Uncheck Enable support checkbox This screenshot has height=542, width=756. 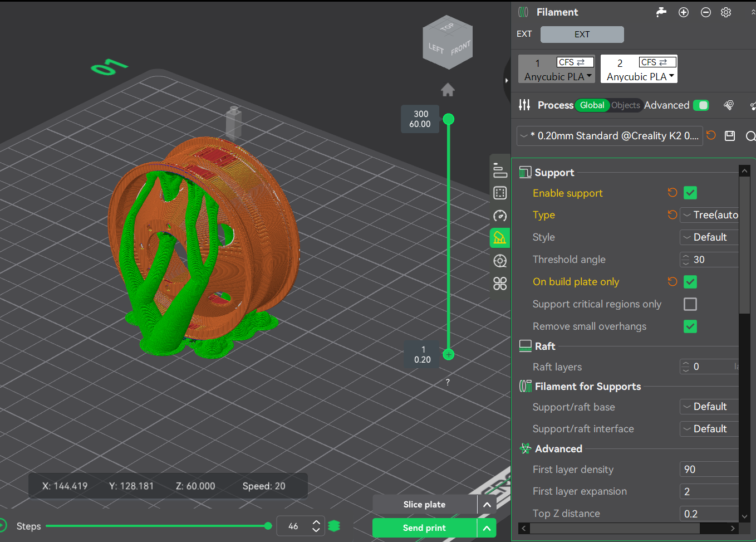pyautogui.click(x=690, y=193)
